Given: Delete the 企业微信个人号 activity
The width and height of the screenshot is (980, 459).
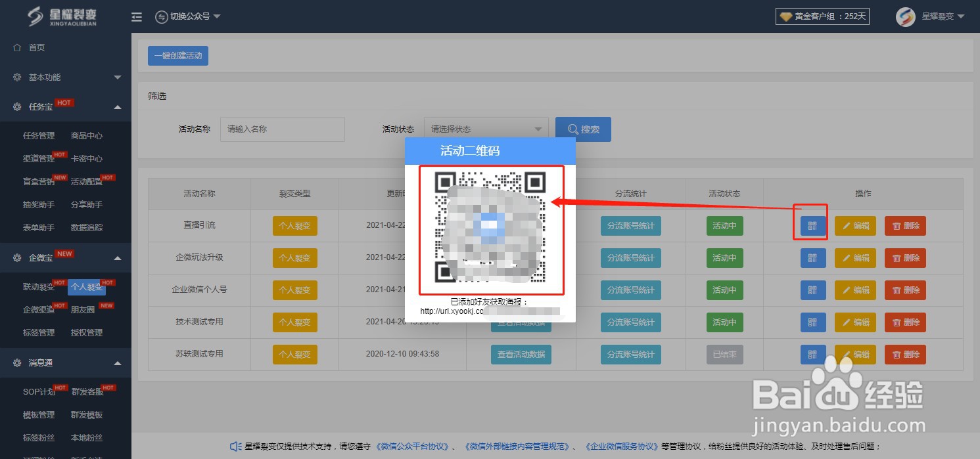Looking at the screenshot, I should tap(905, 290).
